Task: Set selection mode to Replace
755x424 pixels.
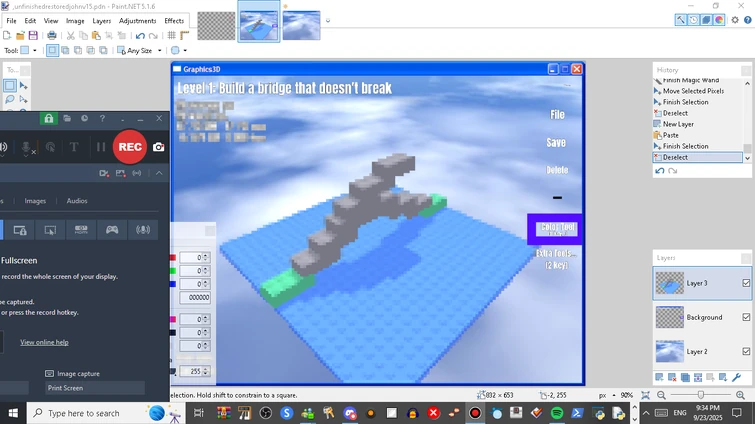Action: [x=52, y=50]
